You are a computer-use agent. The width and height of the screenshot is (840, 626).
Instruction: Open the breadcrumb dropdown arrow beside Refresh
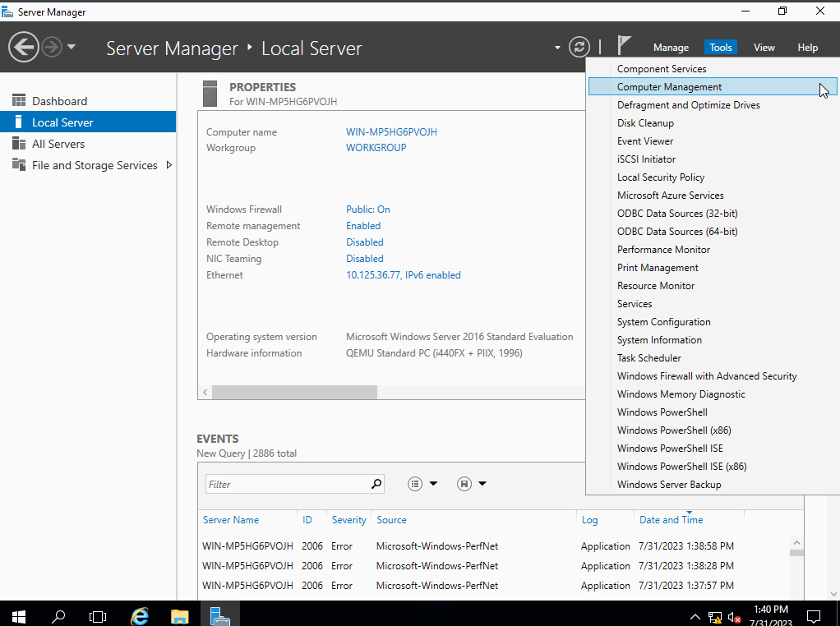tap(558, 48)
